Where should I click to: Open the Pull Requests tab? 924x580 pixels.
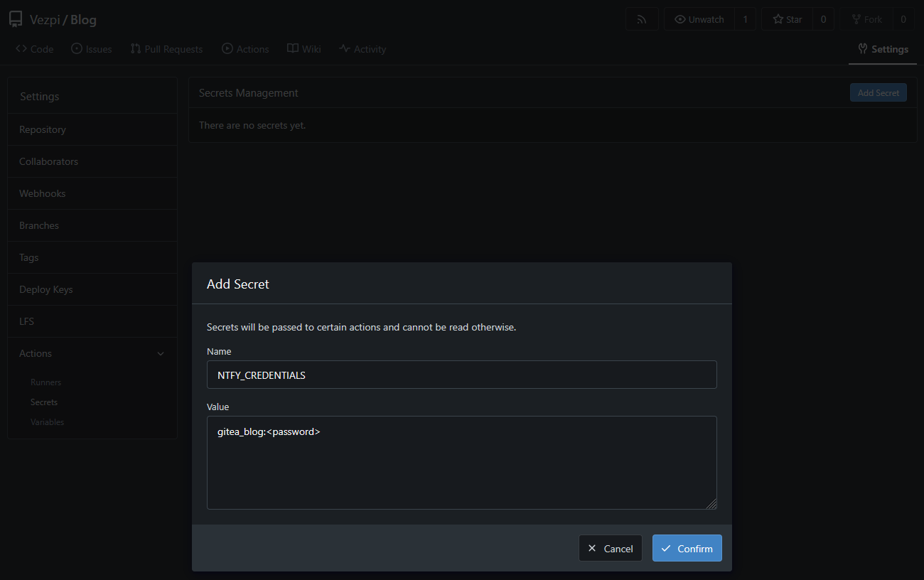click(166, 49)
